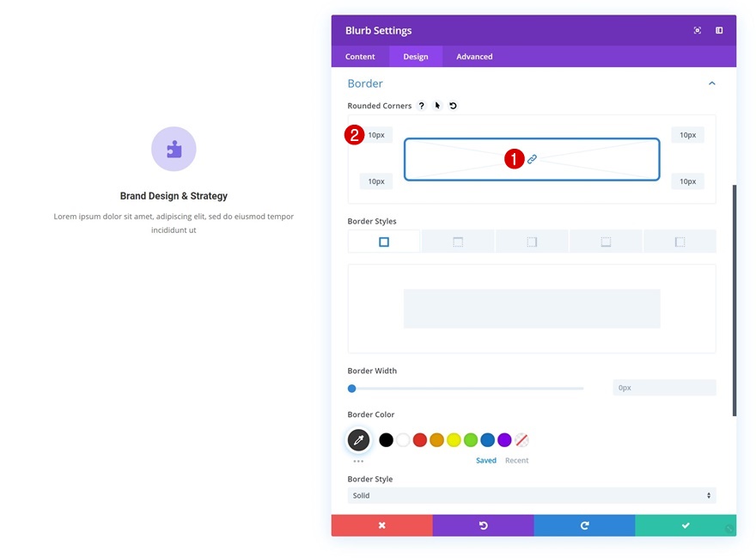Click the snap modal sidebar icon
The width and height of the screenshot is (756, 558).
(719, 30)
